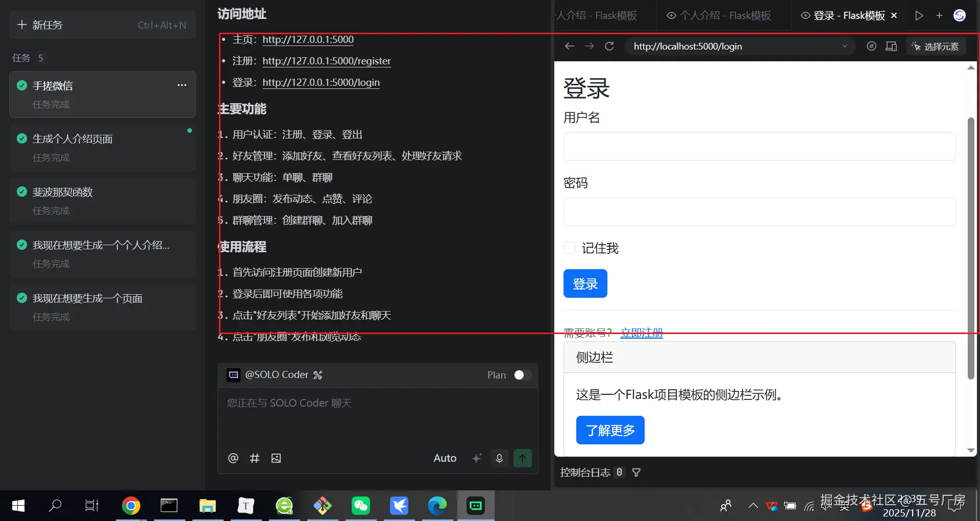Select the 生成个人介绍页面 task
The image size is (980, 521).
(x=103, y=148)
